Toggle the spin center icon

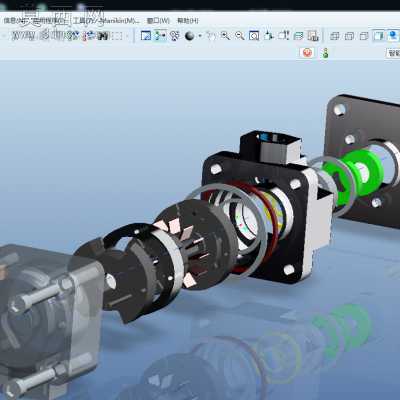[x=160, y=36]
